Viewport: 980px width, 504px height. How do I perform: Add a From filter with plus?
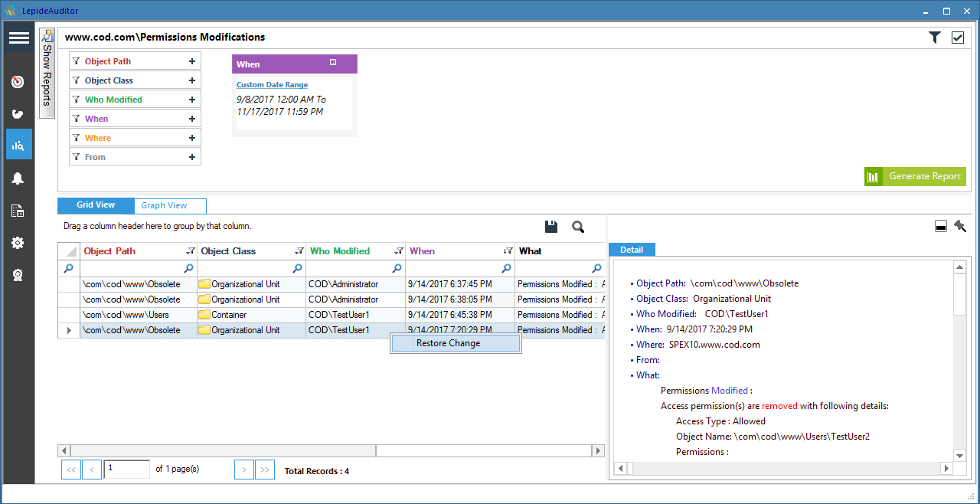pyautogui.click(x=191, y=157)
